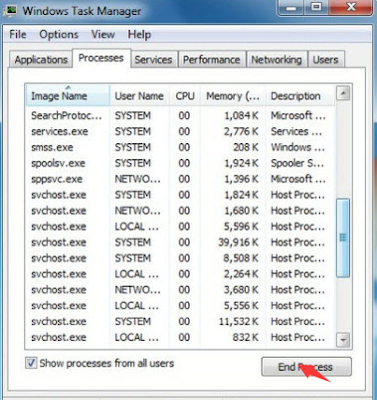Viewport: 377px width, 400px height.
Task: Open the File menu
Action: 18,34
